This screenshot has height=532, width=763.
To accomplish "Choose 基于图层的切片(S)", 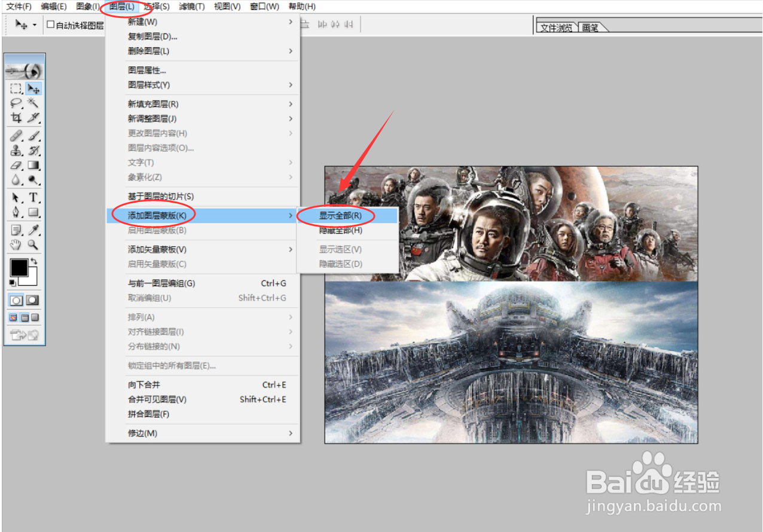I will point(203,197).
